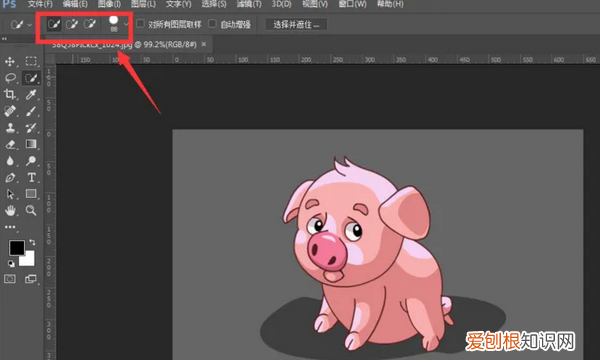
Task: Select the Gradient tool
Action: click(x=31, y=144)
